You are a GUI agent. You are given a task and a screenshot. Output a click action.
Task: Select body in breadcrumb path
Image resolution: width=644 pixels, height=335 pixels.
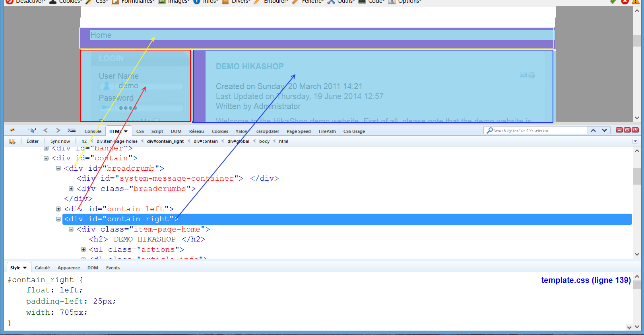264,141
